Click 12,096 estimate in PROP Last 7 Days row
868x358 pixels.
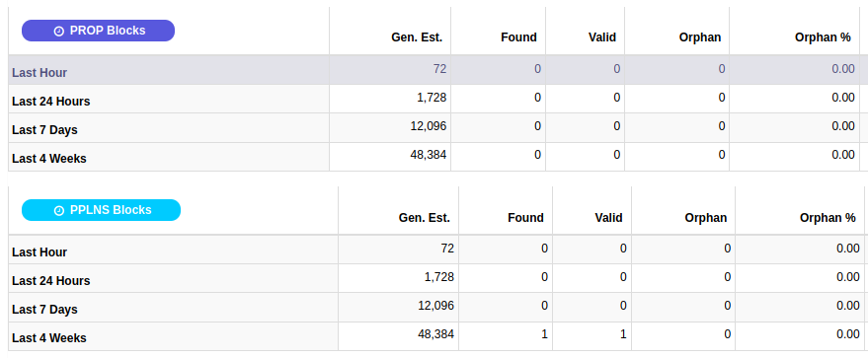click(428, 126)
